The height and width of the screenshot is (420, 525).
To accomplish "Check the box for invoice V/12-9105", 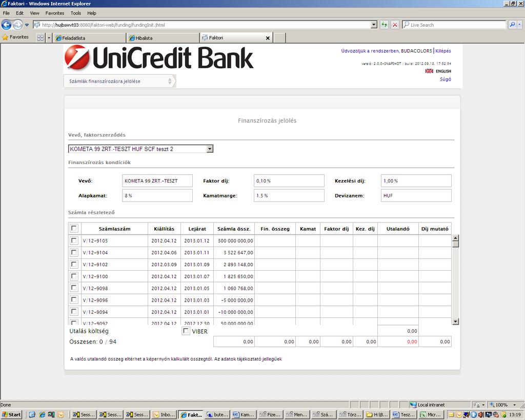I will coord(74,241).
